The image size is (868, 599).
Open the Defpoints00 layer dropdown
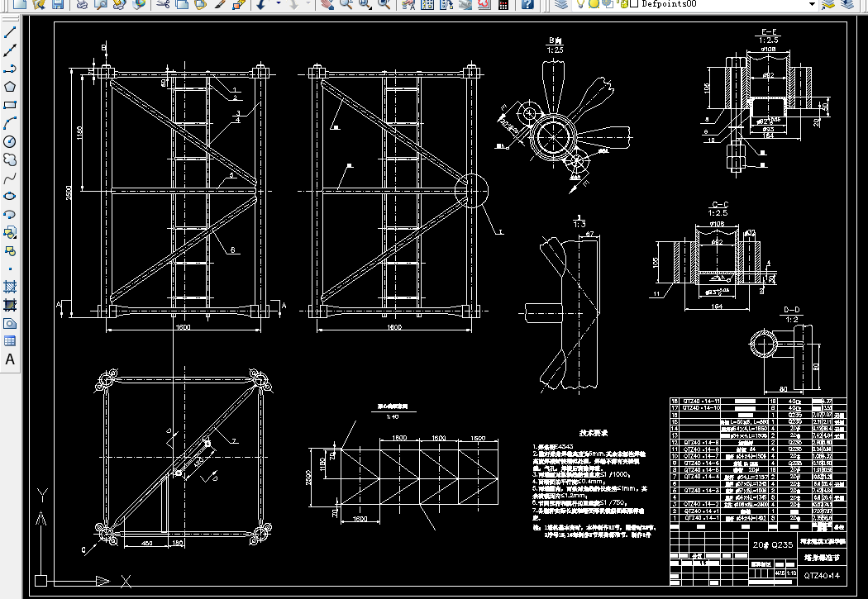click(812, 4)
